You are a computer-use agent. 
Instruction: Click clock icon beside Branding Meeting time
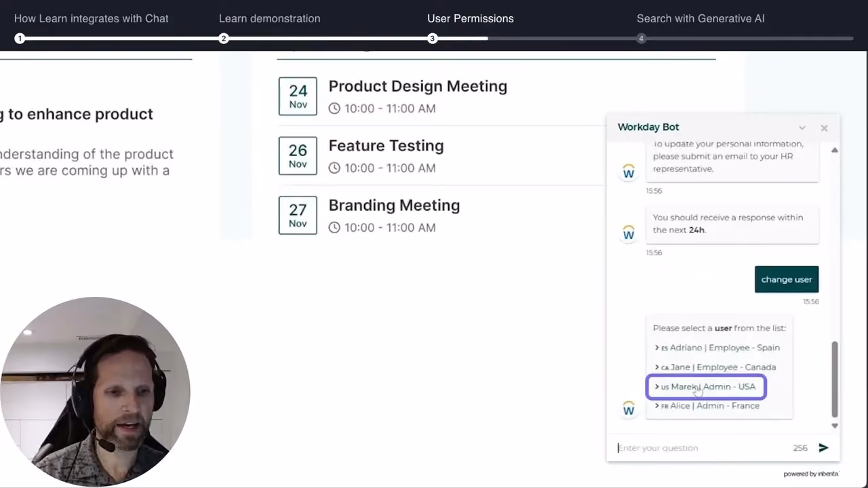334,228
